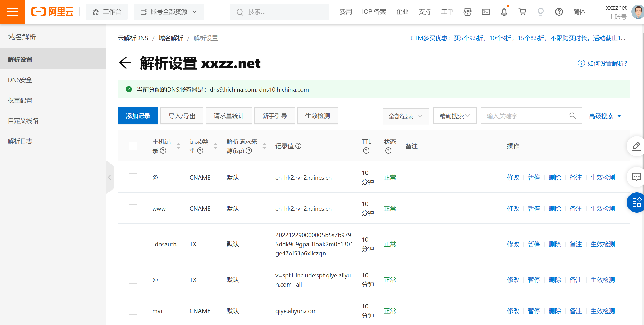
Task: Open the shopping cart icon
Action: tap(522, 12)
